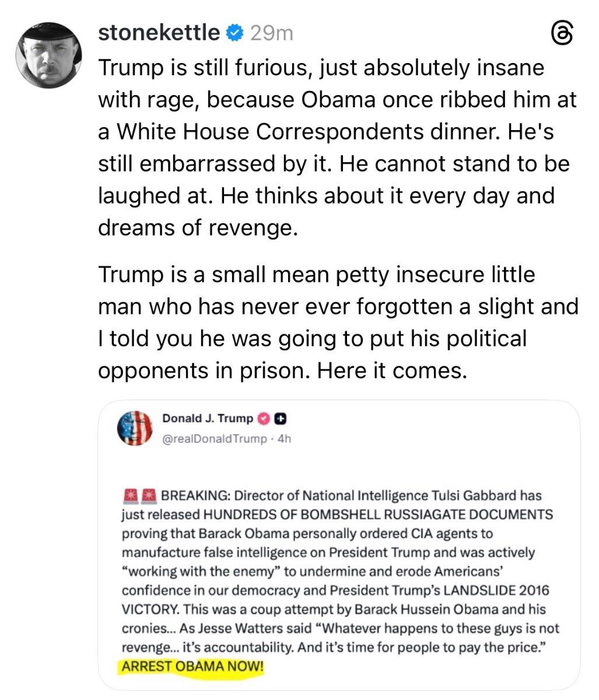
Task: Open stonekettle's profile picture
Action: pyautogui.click(x=47, y=57)
